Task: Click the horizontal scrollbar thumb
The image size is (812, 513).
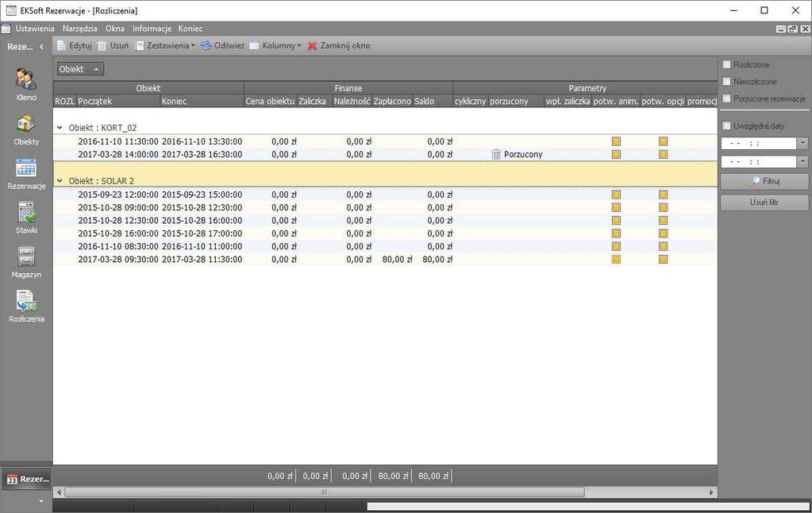Action: (324, 492)
